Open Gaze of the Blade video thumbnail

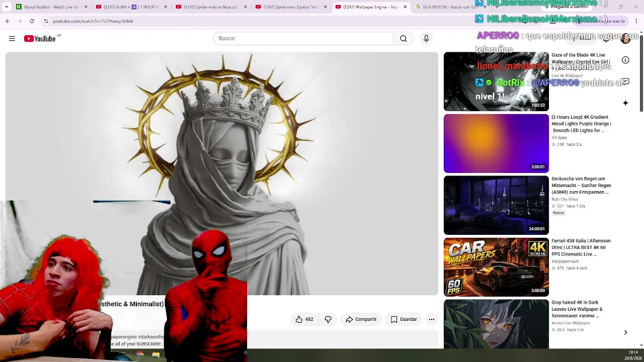coord(496,81)
